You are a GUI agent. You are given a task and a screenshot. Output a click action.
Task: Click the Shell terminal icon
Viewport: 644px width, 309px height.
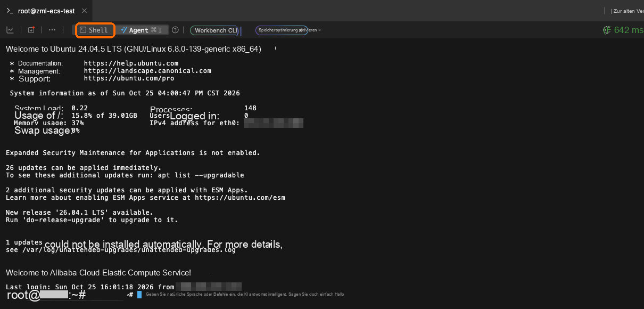pyautogui.click(x=83, y=30)
